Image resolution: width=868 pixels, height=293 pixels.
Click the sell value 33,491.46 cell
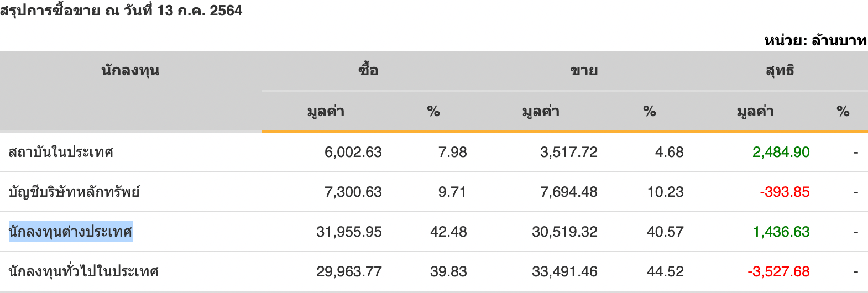click(x=564, y=271)
